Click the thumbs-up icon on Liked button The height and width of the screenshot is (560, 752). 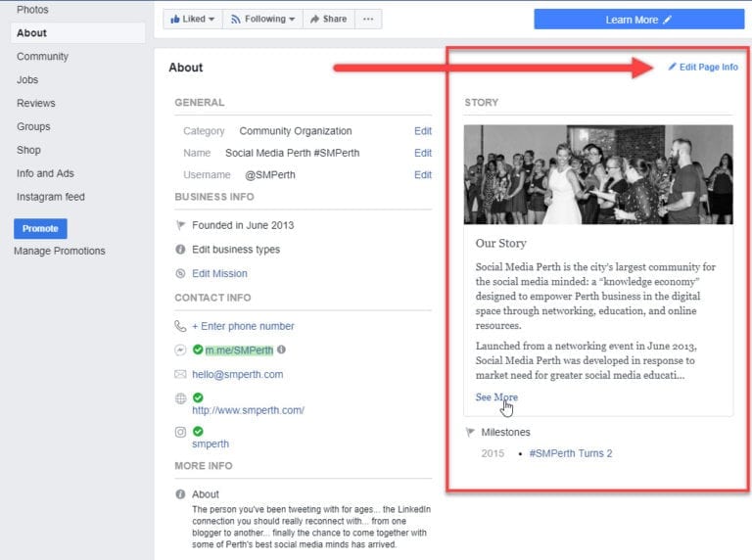(x=175, y=20)
